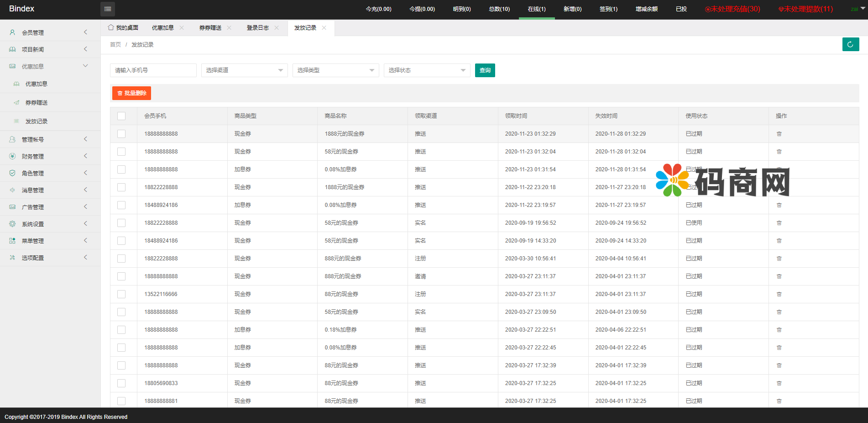Delete the first row using trash icon

[x=779, y=134]
